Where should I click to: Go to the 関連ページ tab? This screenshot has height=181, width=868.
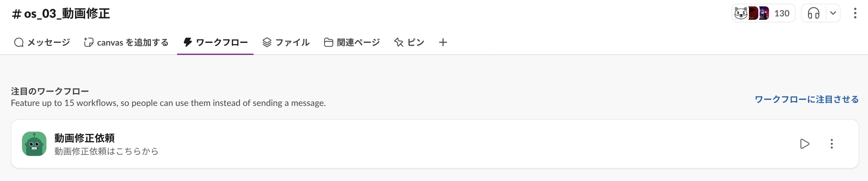coord(352,43)
